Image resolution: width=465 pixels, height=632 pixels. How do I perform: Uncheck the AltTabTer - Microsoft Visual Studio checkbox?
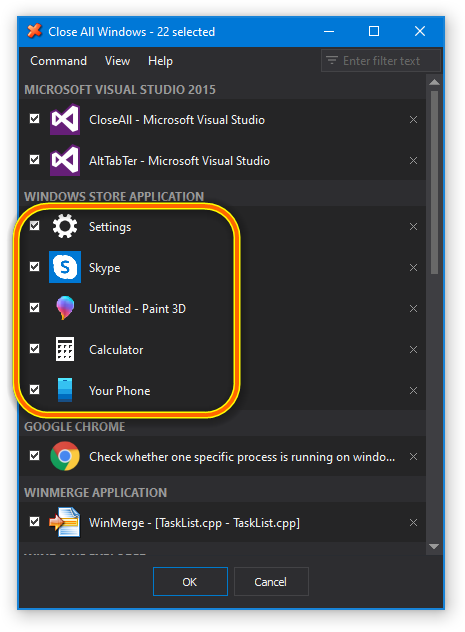pyautogui.click(x=35, y=160)
